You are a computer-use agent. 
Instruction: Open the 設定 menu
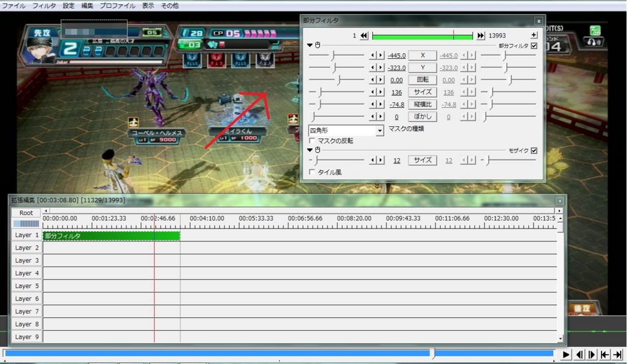[x=69, y=6]
